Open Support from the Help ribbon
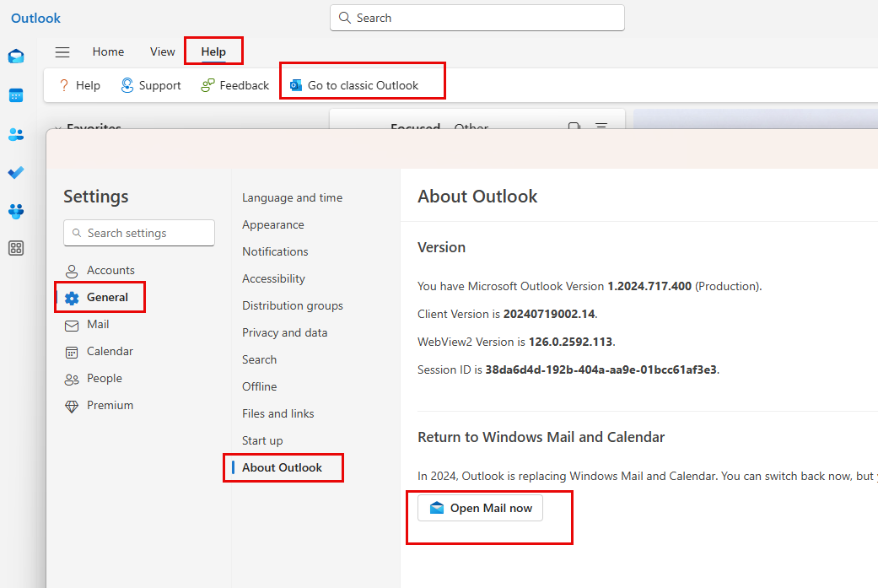 (x=150, y=84)
